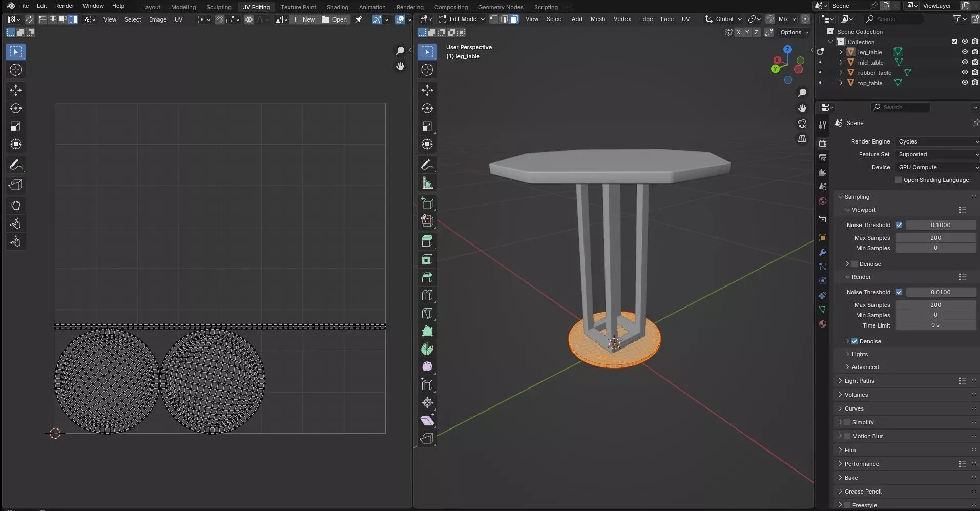Image resolution: width=980 pixels, height=511 pixels.
Task: Adjust Viewport Noise Threshold 0.1000 field
Action: point(941,225)
